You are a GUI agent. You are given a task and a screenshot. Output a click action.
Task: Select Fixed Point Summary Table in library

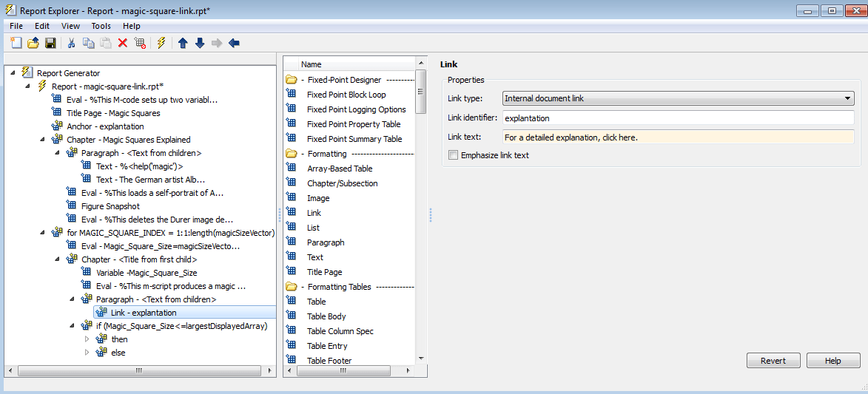point(354,139)
